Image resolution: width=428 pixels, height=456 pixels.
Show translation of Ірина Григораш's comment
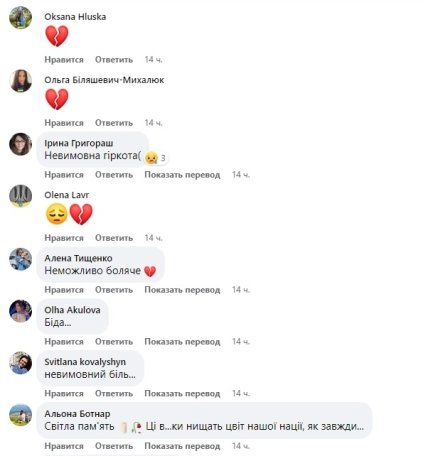(182, 175)
